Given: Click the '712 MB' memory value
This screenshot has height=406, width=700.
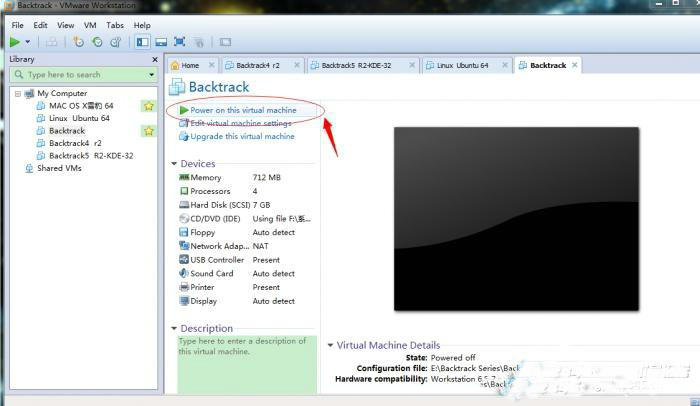Looking at the screenshot, I should [x=267, y=177].
